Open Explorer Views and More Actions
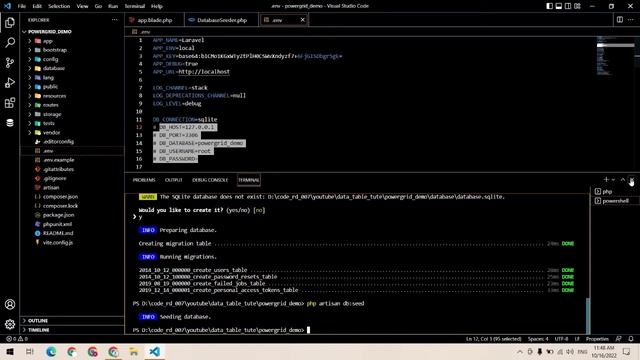Viewport: 640px width, 360px height. (x=115, y=20)
